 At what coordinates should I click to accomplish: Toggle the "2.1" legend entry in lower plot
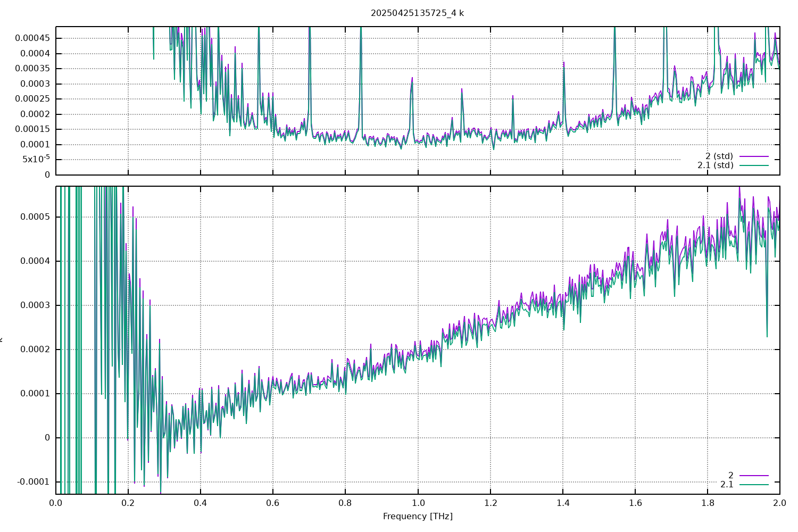(726, 485)
